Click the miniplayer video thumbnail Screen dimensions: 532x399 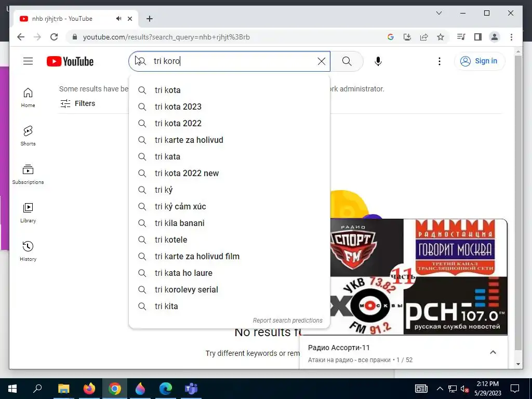(419, 277)
